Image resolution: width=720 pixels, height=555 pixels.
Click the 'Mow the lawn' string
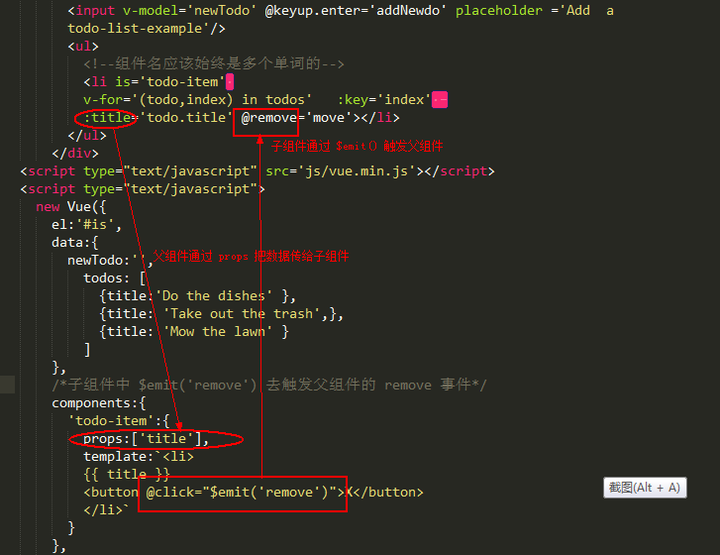point(220,331)
